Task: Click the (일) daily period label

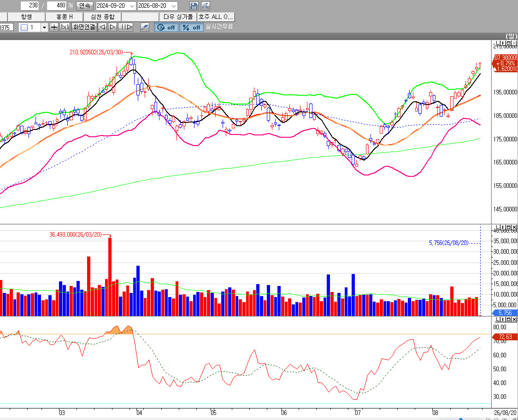Action: click(511, 36)
